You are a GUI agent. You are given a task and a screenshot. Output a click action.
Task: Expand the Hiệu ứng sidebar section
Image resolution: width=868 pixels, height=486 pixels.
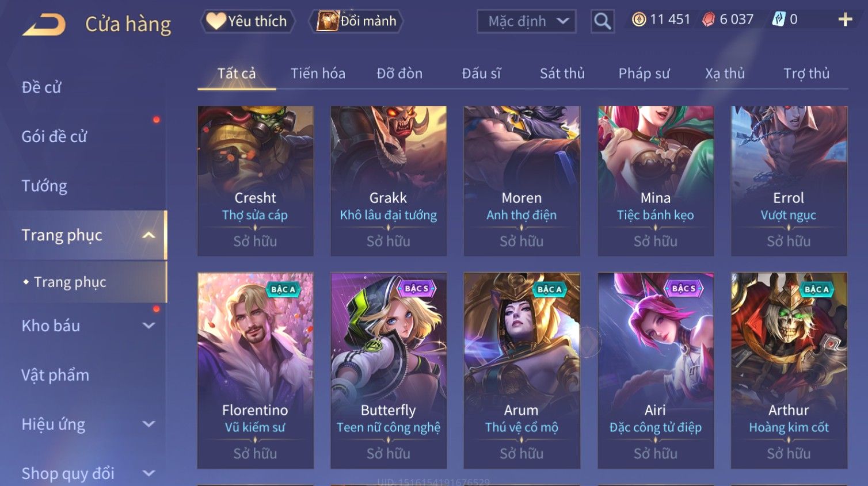tap(149, 424)
